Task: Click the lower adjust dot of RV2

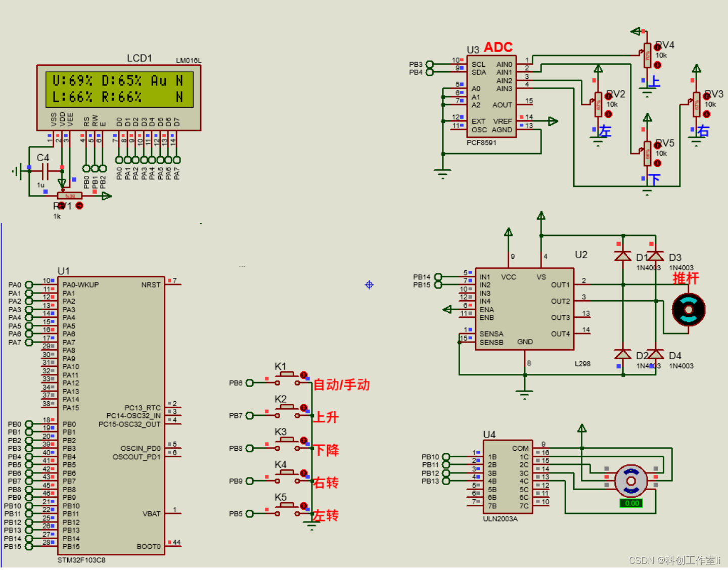Action: point(609,114)
